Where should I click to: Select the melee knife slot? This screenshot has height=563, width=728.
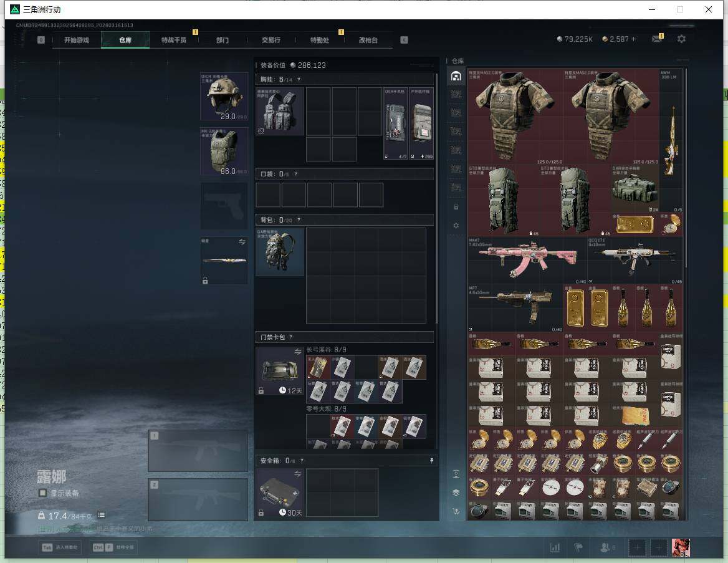[224, 261]
